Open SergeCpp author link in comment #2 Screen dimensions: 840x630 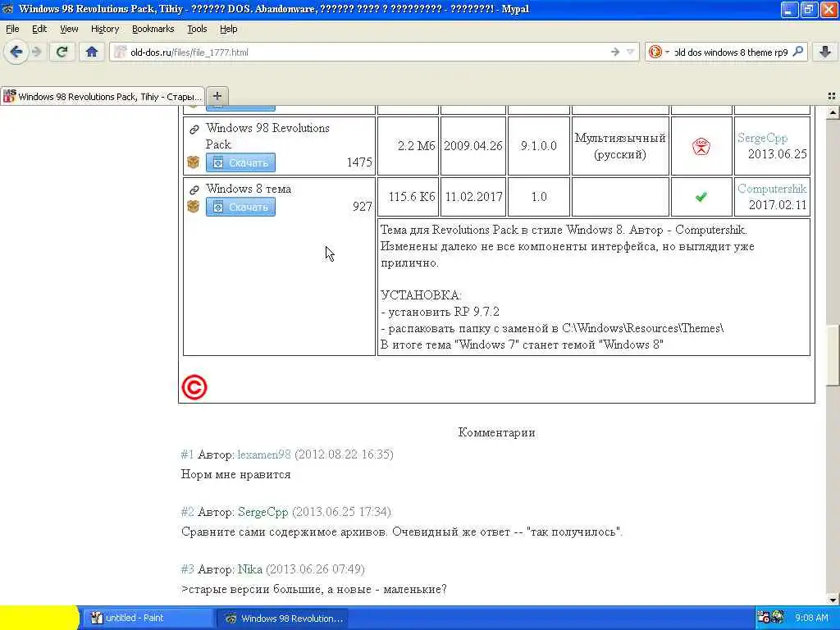point(263,512)
